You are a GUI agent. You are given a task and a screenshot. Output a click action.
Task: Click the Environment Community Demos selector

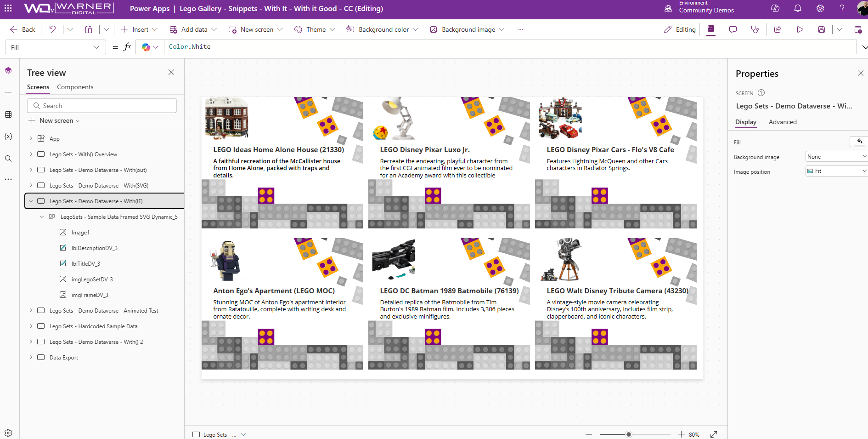[700, 7]
